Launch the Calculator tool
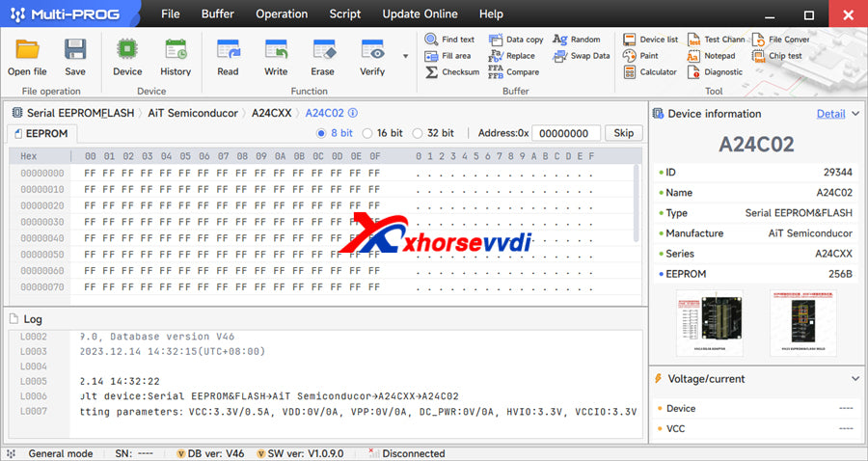Viewport: 868px width, 461px height. [650, 72]
